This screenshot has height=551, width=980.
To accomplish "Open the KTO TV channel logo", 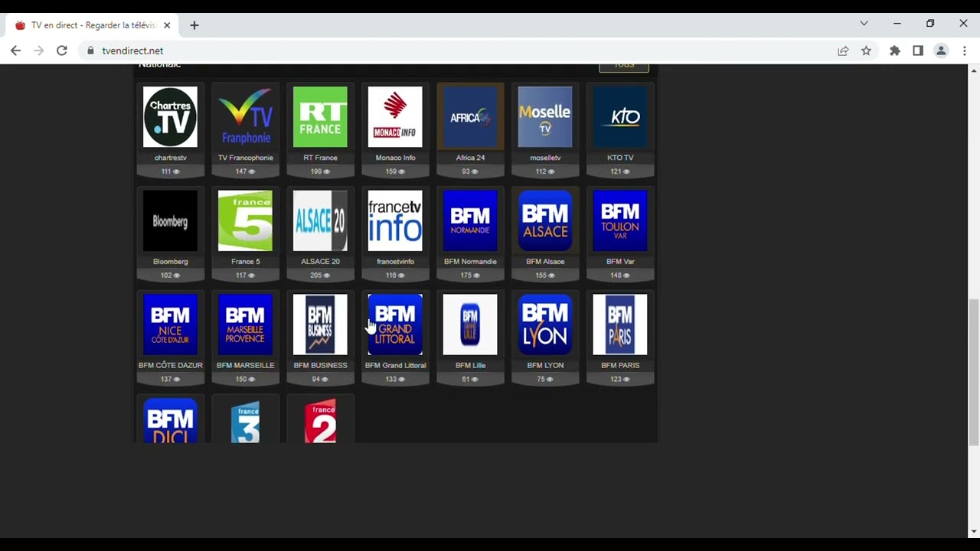I will [620, 116].
